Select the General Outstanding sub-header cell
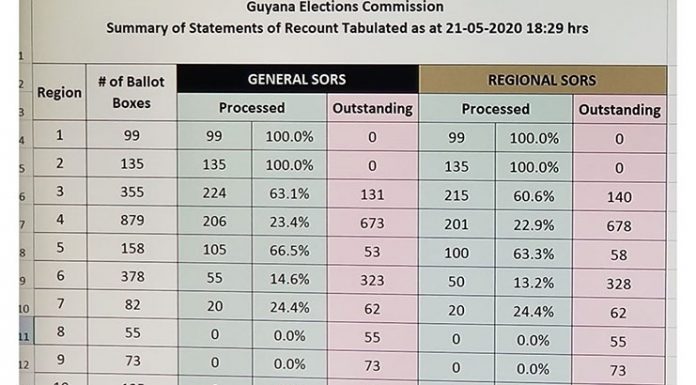This screenshot has height=385, width=696. point(373,108)
